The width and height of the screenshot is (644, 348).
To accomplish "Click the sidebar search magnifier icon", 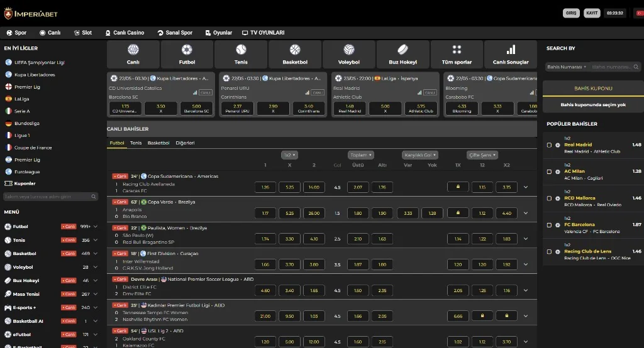I will click(94, 197).
